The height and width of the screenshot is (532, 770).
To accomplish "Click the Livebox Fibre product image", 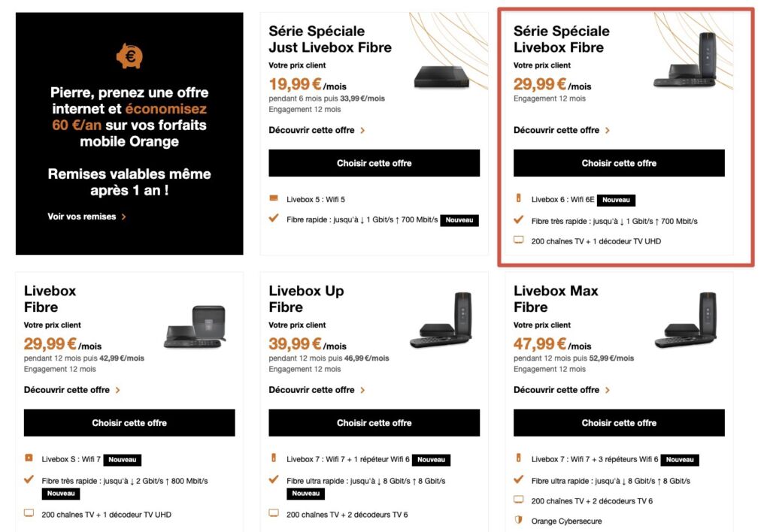I will click(x=194, y=326).
